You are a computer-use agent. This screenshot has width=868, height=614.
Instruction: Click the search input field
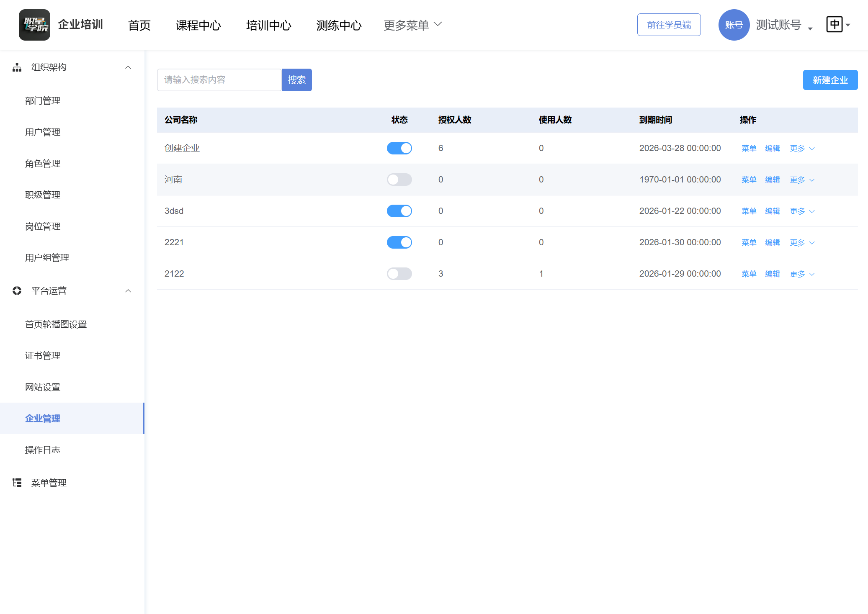(x=219, y=80)
